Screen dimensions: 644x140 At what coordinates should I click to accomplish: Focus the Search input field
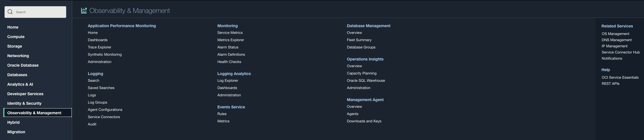point(35,12)
